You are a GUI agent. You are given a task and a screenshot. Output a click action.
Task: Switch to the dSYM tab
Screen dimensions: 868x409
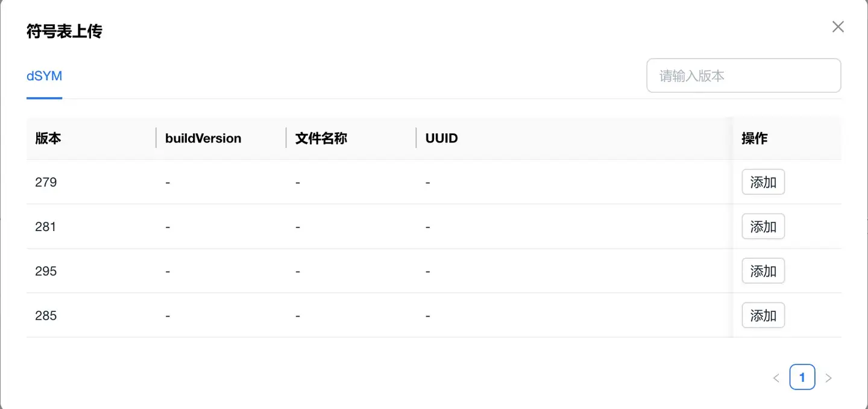pyautogui.click(x=44, y=76)
